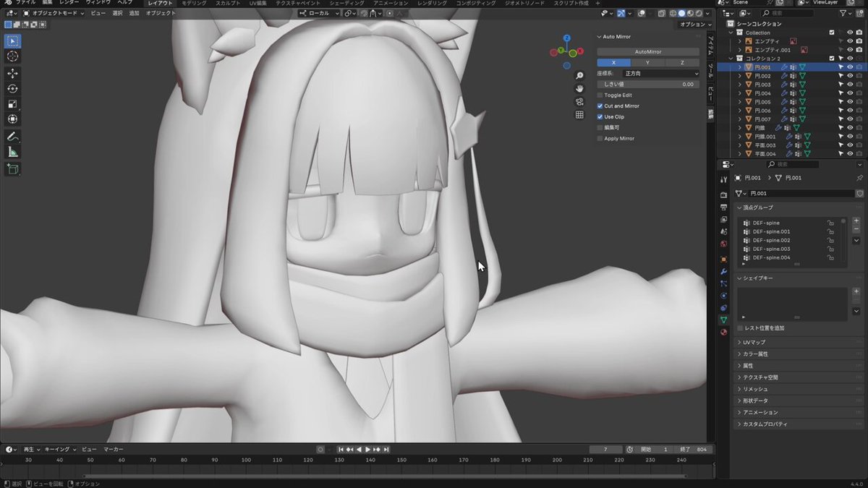Click the viewport zoom magnifier icon

coord(579,75)
